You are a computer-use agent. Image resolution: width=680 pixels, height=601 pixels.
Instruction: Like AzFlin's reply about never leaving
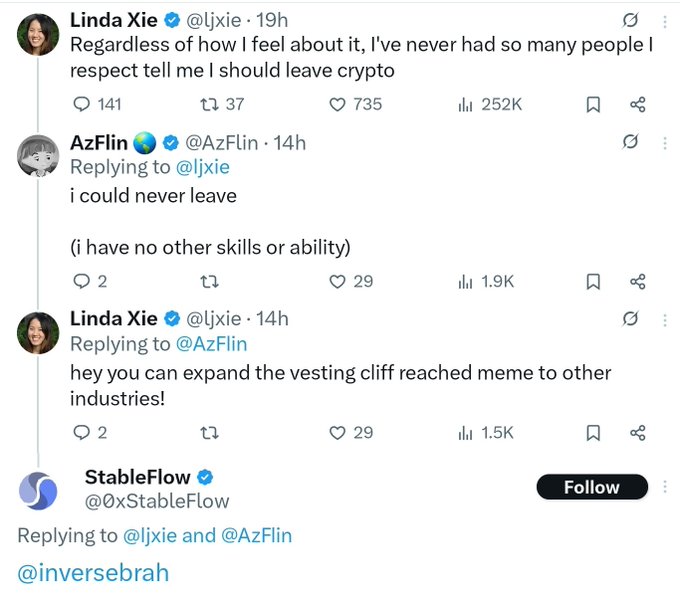(338, 282)
